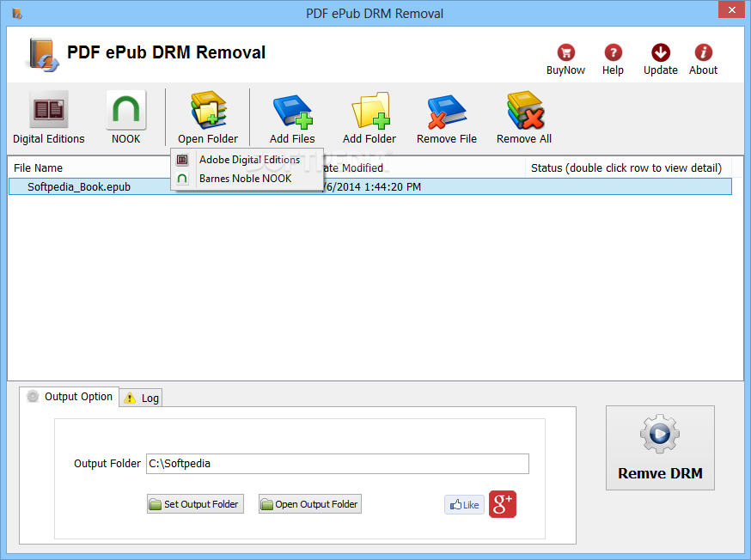Open the Digital Editions import tool

[x=49, y=118]
